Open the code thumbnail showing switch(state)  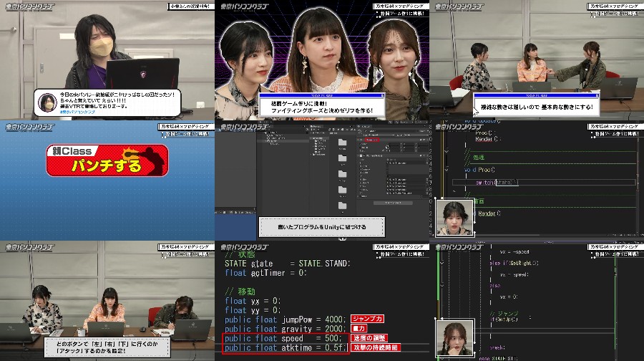point(537,180)
